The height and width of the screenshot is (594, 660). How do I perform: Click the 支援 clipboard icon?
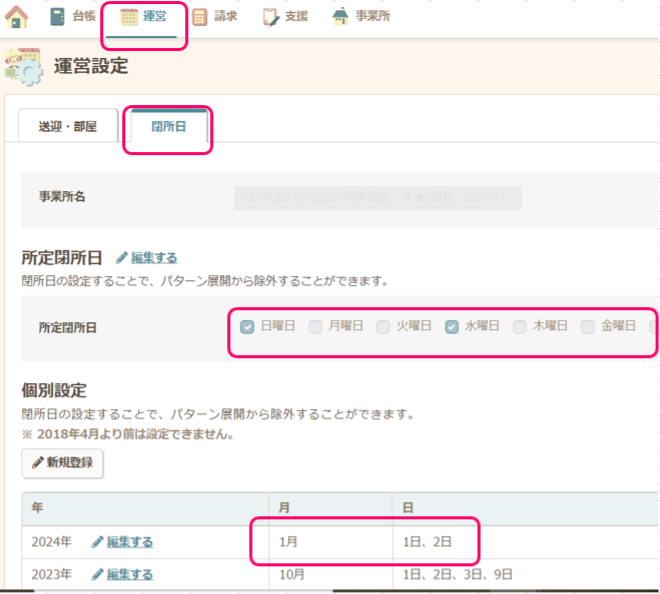click(x=271, y=17)
